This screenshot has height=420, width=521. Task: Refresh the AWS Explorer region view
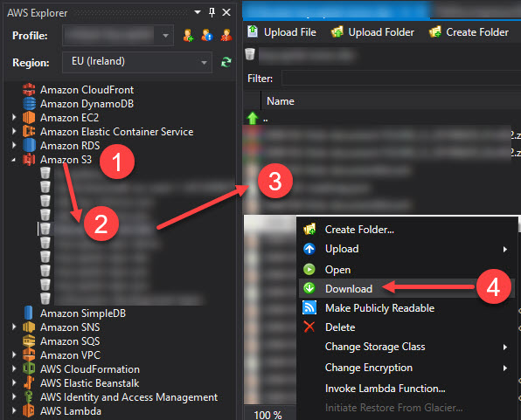click(226, 62)
